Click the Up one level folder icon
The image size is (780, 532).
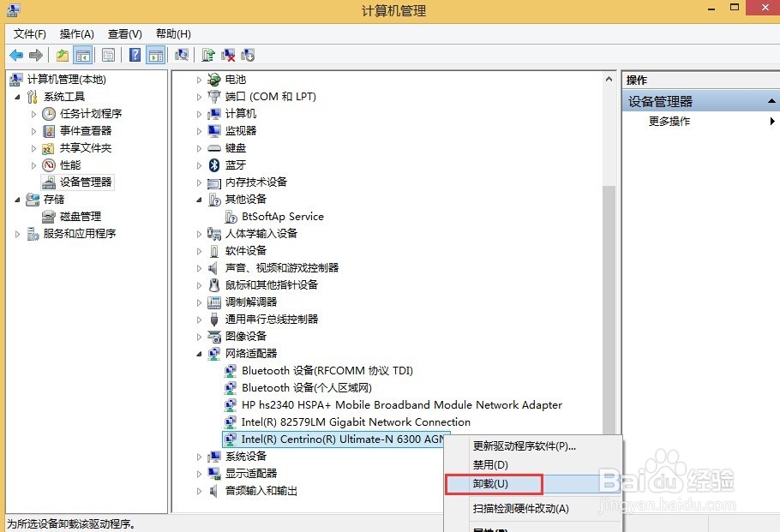[63, 55]
